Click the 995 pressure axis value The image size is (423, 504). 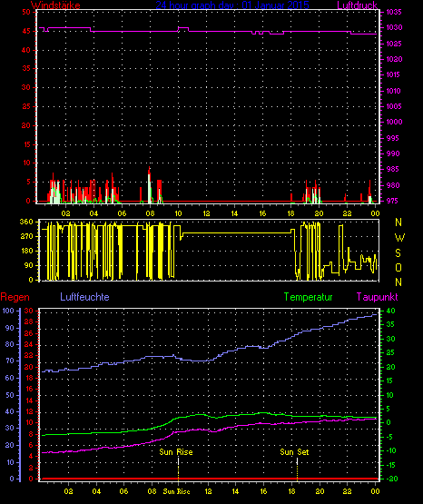[x=393, y=138]
